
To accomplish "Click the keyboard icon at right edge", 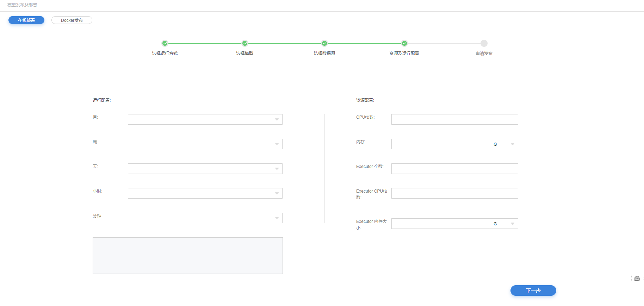I will 637,278.
